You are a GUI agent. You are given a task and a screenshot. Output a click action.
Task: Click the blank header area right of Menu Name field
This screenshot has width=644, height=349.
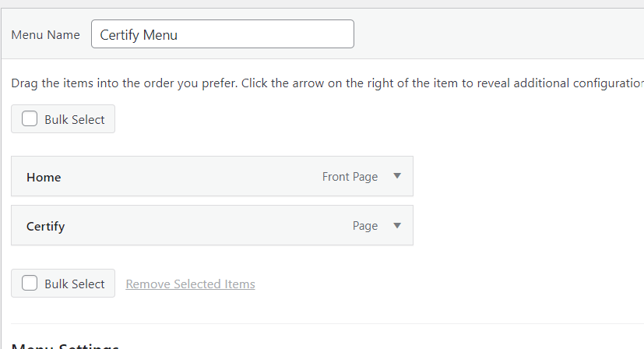click(498, 34)
